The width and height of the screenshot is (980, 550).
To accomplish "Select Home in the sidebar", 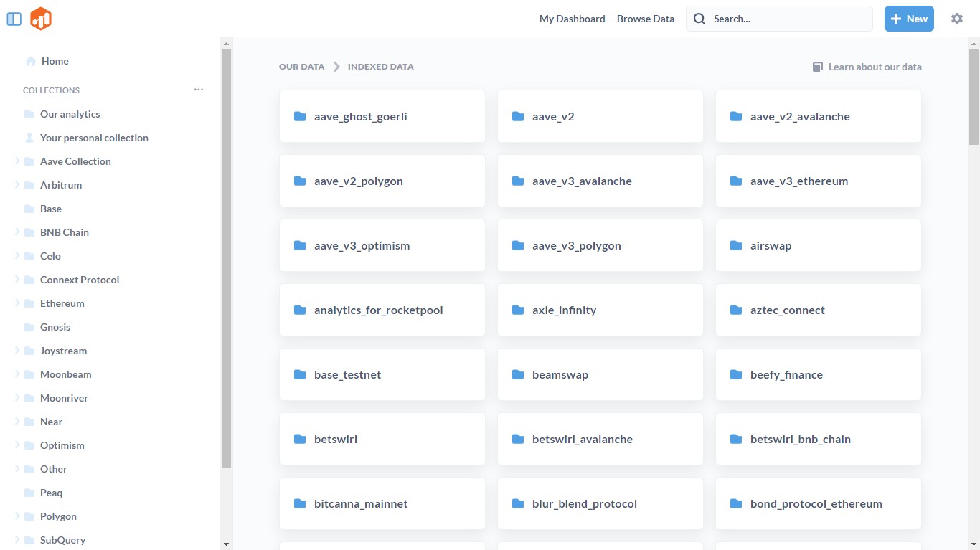I will click(x=55, y=61).
